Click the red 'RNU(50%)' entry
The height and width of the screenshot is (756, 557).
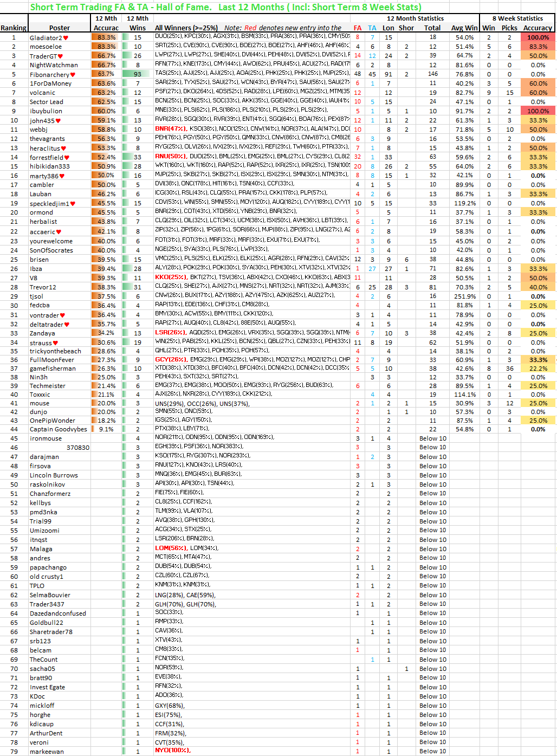[171, 157]
